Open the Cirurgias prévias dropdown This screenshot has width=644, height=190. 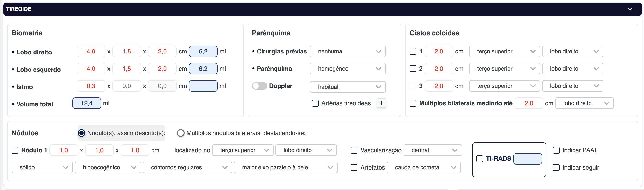[347, 52]
